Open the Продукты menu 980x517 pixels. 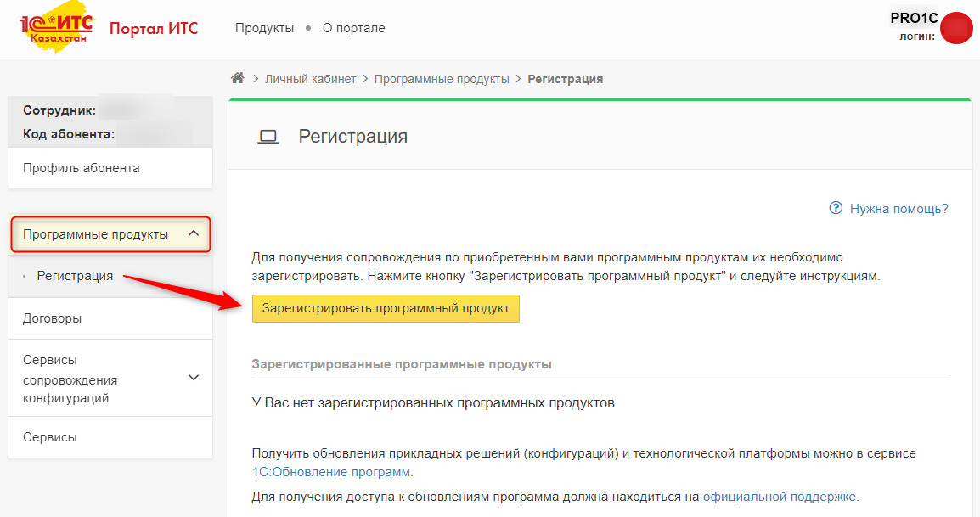[264, 28]
